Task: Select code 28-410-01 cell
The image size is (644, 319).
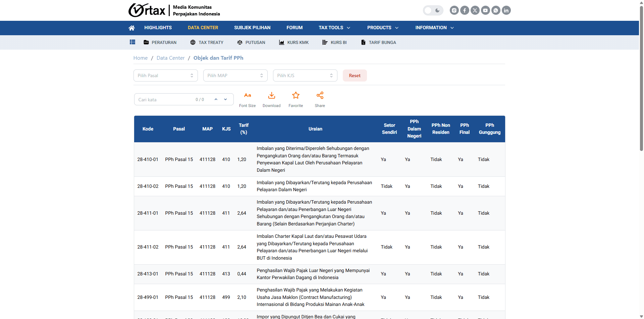Action: (x=148, y=159)
